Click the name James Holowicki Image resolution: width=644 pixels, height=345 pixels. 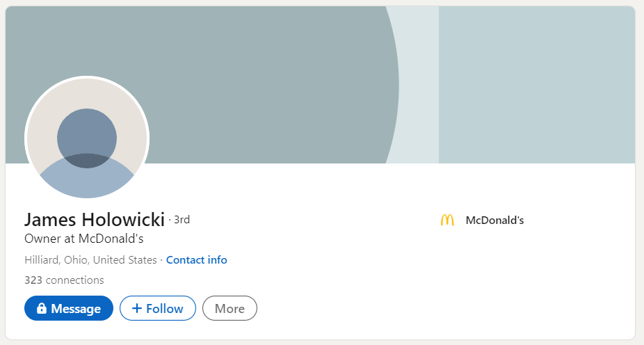click(x=95, y=220)
